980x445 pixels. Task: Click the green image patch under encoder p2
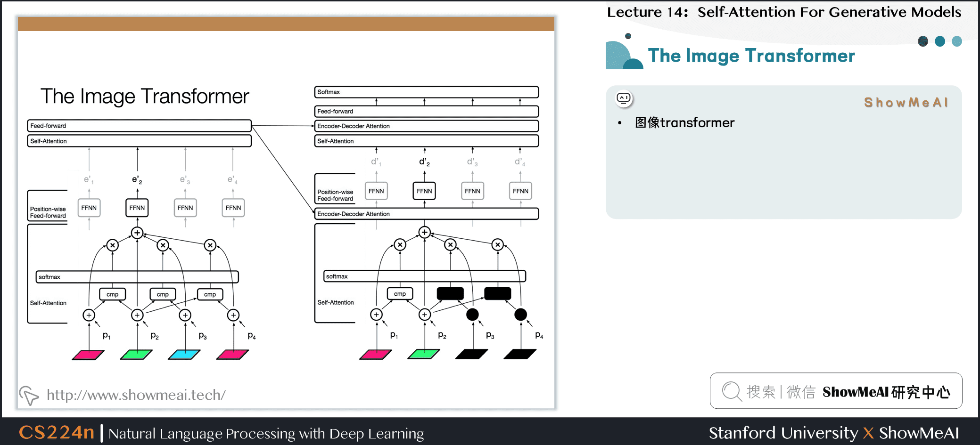136,355
